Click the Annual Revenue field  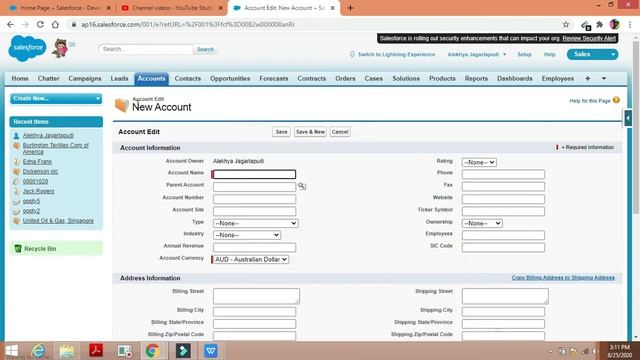pos(254,247)
